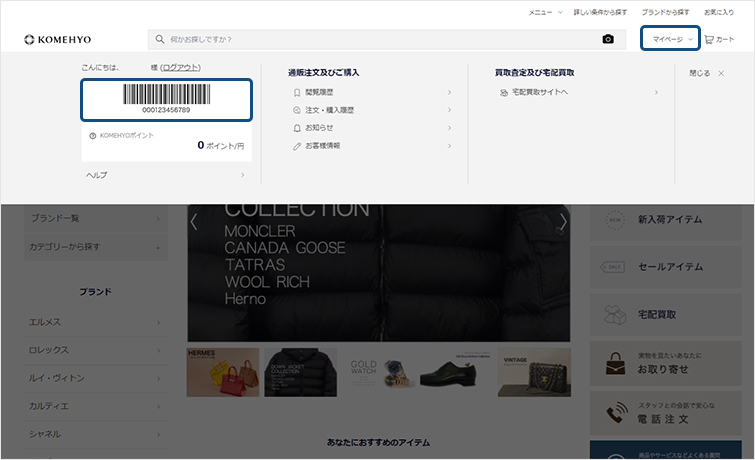Open お知らせ
Viewport: 755px width, 460px height.
(319, 128)
